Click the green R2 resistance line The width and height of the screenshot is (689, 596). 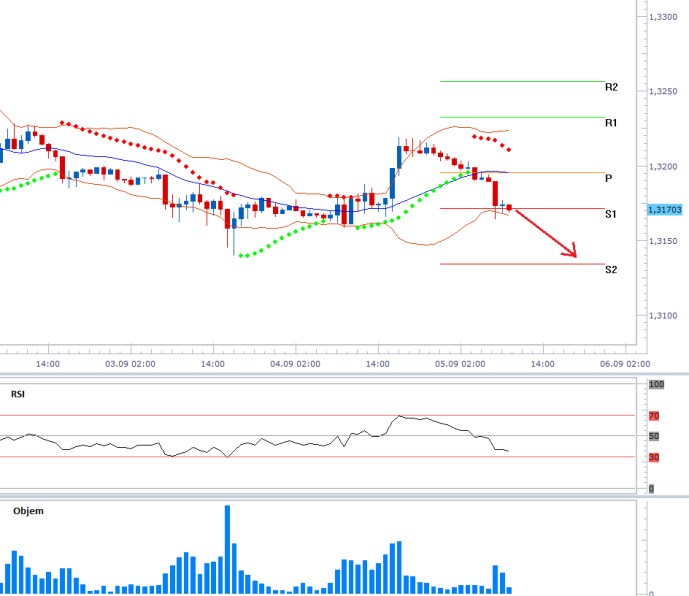[522, 81]
